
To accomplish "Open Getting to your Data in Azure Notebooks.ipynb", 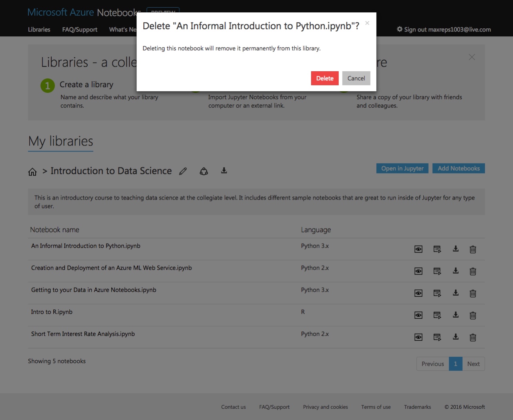I will [x=94, y=290].
